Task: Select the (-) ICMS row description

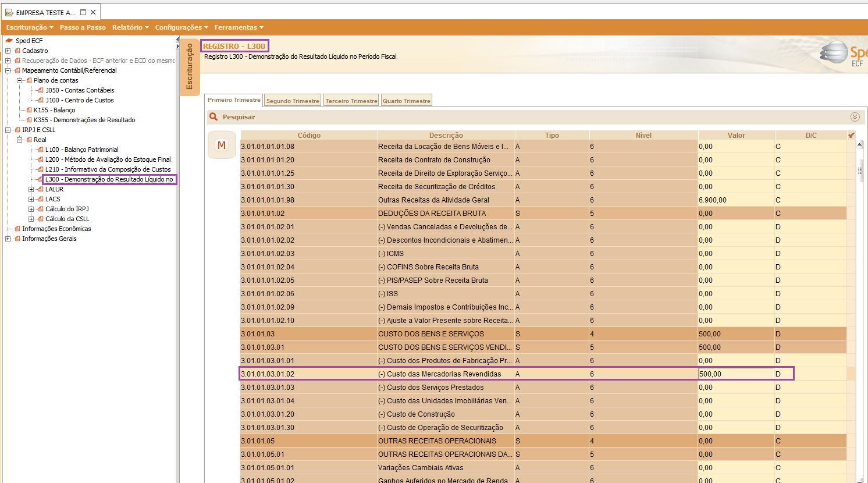Action: (x=391, y=254)
